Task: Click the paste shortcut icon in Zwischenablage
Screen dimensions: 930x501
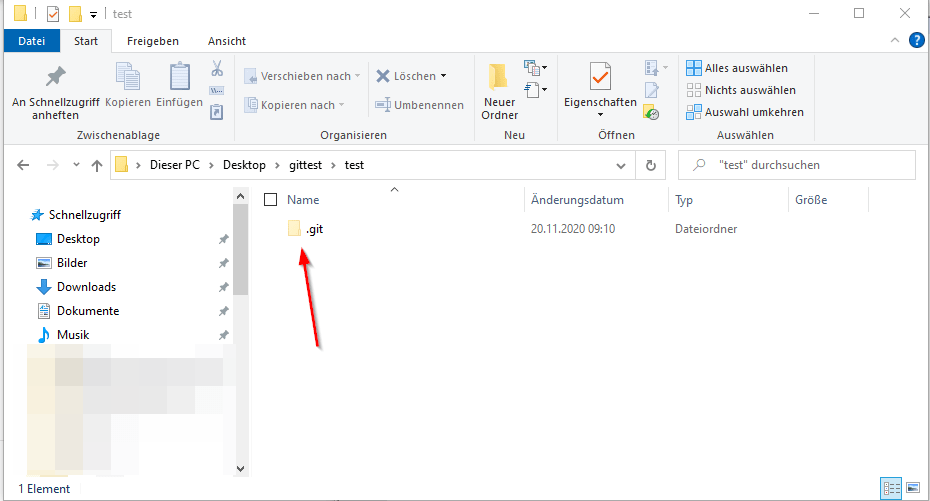Action: (x=216, y=112)
